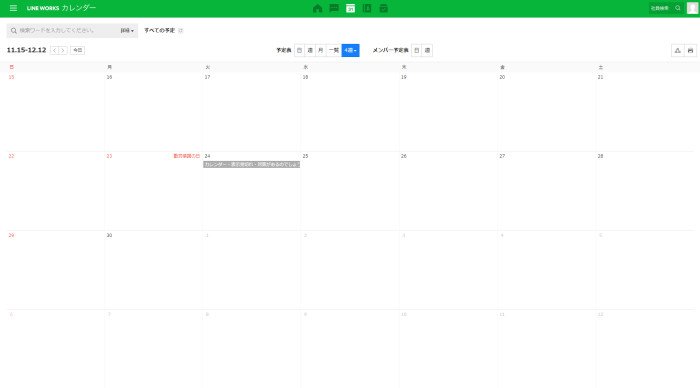This screenshot has width=700, height=388.
Task: Jump to 今日
Action: tap(78, 50)
